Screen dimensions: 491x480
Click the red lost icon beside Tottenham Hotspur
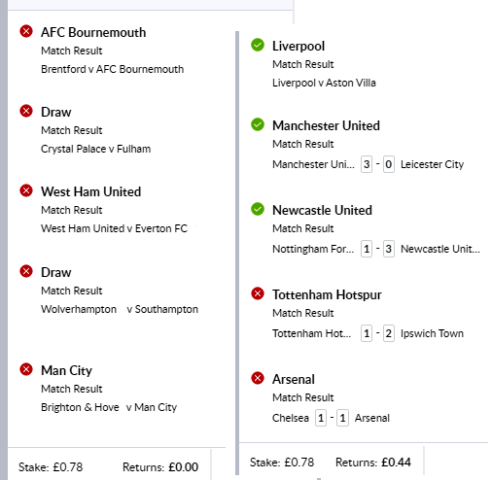(257, 294)
